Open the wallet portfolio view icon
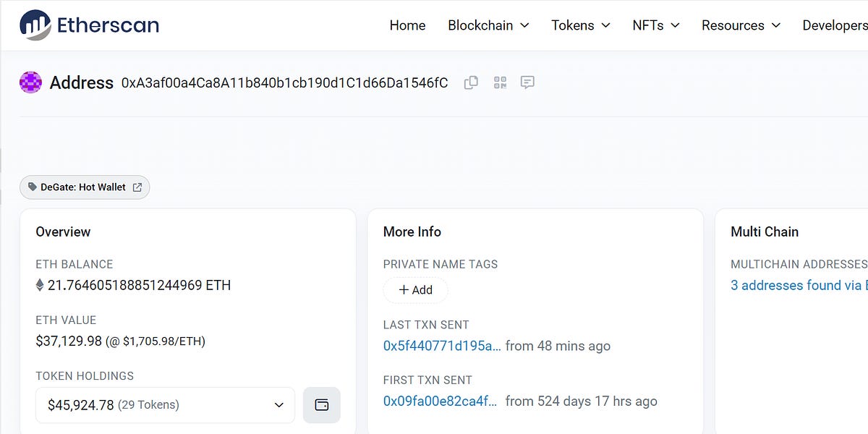Screen dimensions: 868x434 tap(321, 405)
